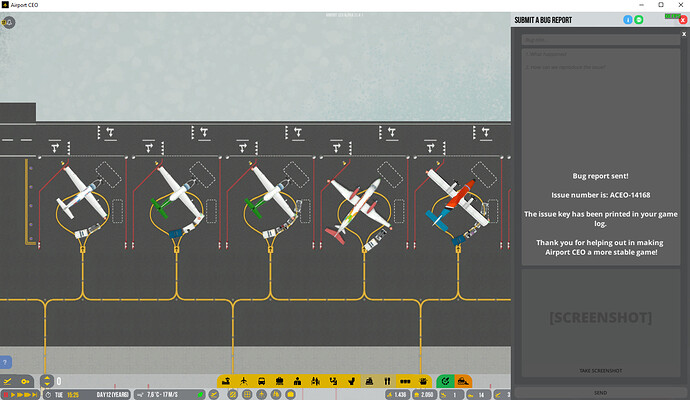Open the decoration plants build menu
Screen dimensions: 690x400
[x=423, y=381]
